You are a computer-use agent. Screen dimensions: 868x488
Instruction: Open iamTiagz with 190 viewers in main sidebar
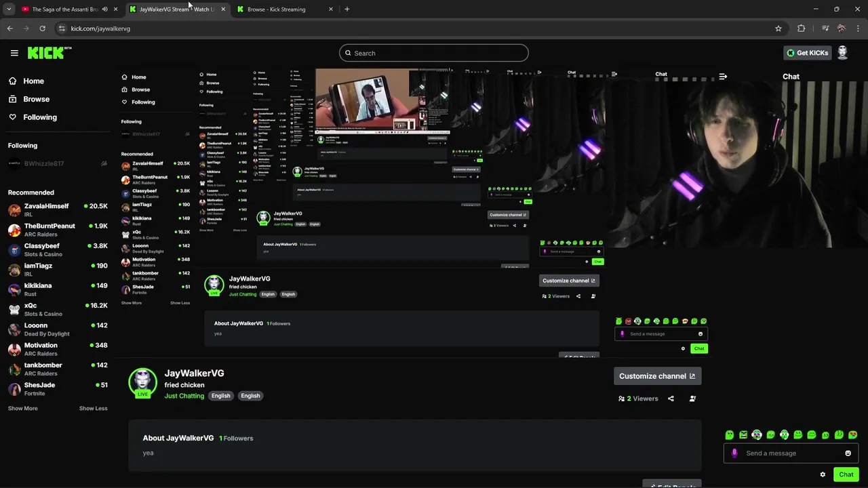(x=58, y=270)
